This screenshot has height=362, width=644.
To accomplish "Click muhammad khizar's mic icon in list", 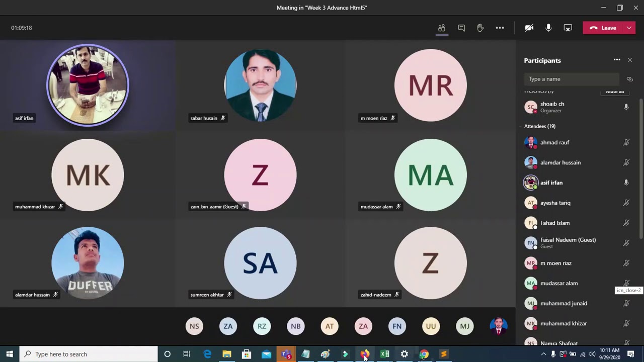I will [626, 323].
